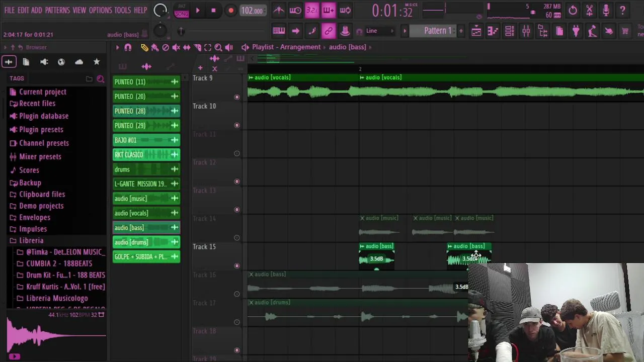Select the playlist Select tool
This screenshot has height=362, width=644.
[208, 47]
